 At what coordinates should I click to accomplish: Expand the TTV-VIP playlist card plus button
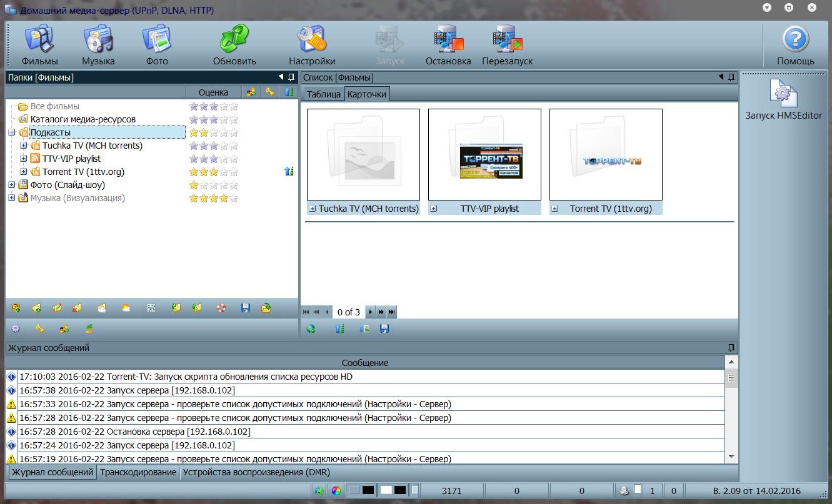434,209
